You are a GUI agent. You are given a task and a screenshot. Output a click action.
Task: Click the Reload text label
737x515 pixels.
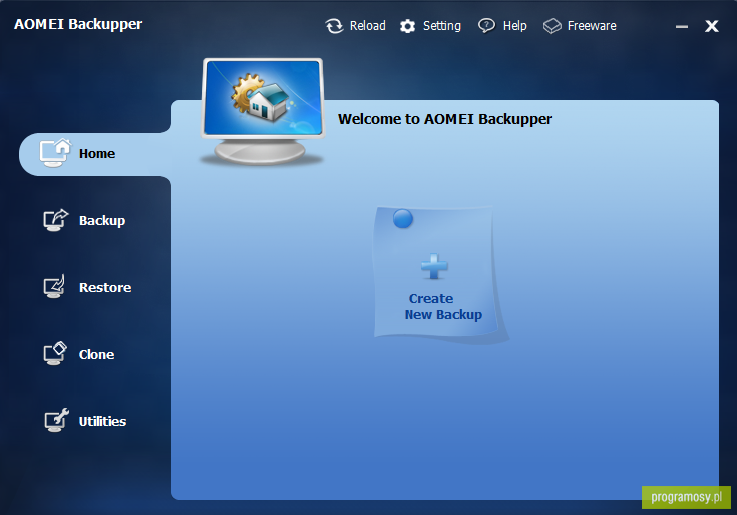pyautogui.click(x=368, y=26)
